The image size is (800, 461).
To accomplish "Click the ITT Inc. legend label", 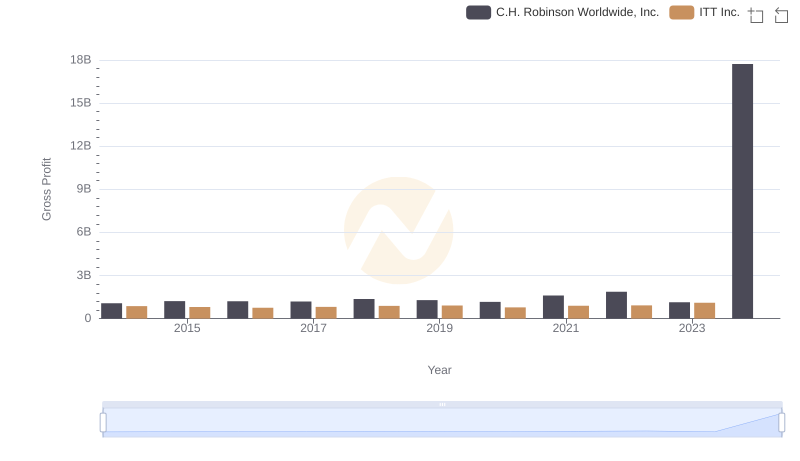I will pyautogui.click(x=719, y=12).
